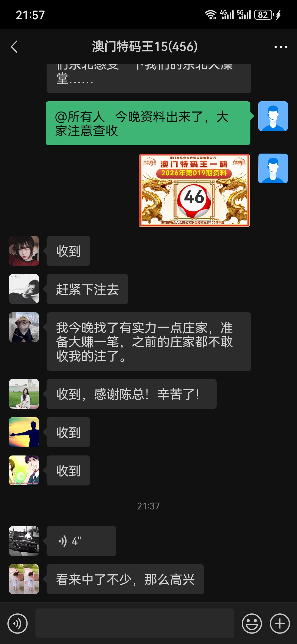Open the three-dot chat menu
The height and width of the screenshot is (644, 297).
[x=281, y=47]
